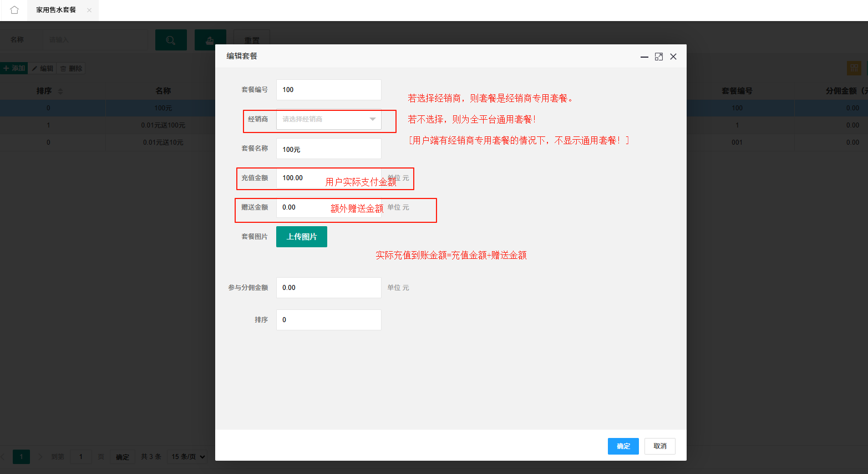The height and width of the screenshot is (474, 868).
Task: Minimize the 编辑套餐 dialog
Action: click(644, 57)
